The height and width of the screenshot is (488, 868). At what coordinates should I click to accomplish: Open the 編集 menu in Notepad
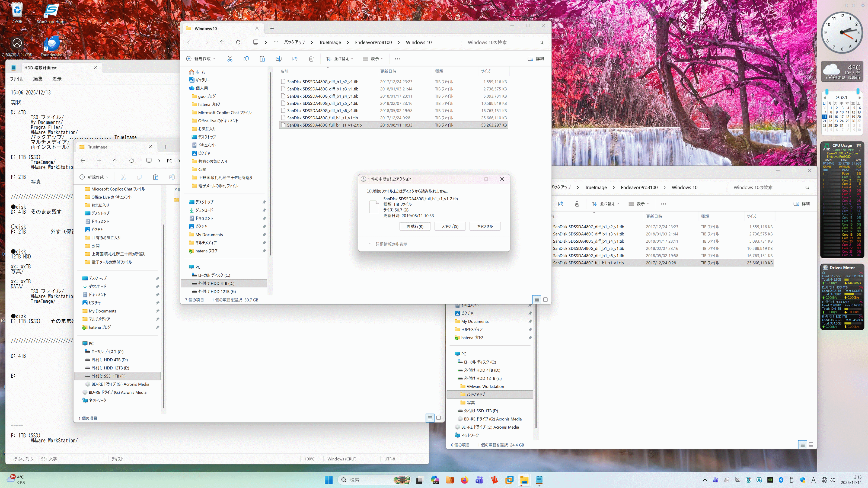[38, 79]
